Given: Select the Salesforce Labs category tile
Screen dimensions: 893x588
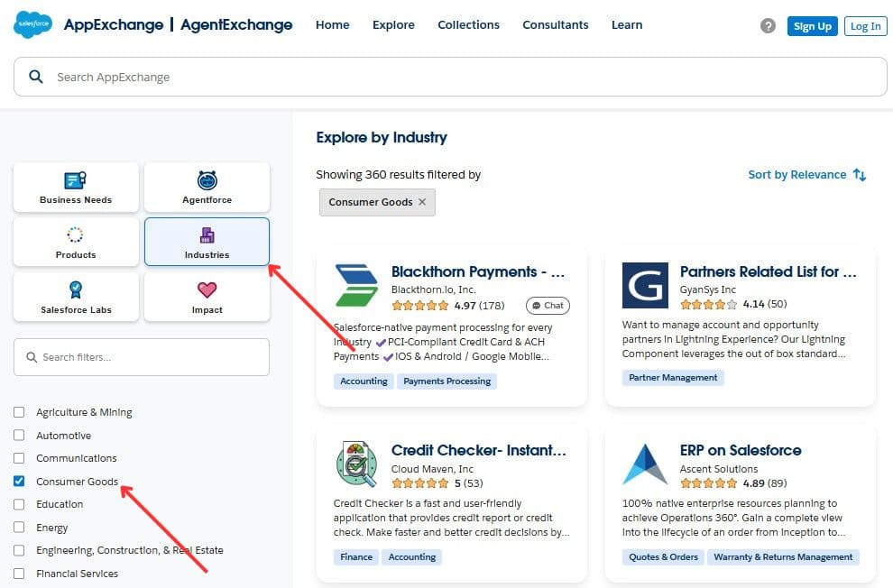Looking at the screenshot, I should (76, 297).
